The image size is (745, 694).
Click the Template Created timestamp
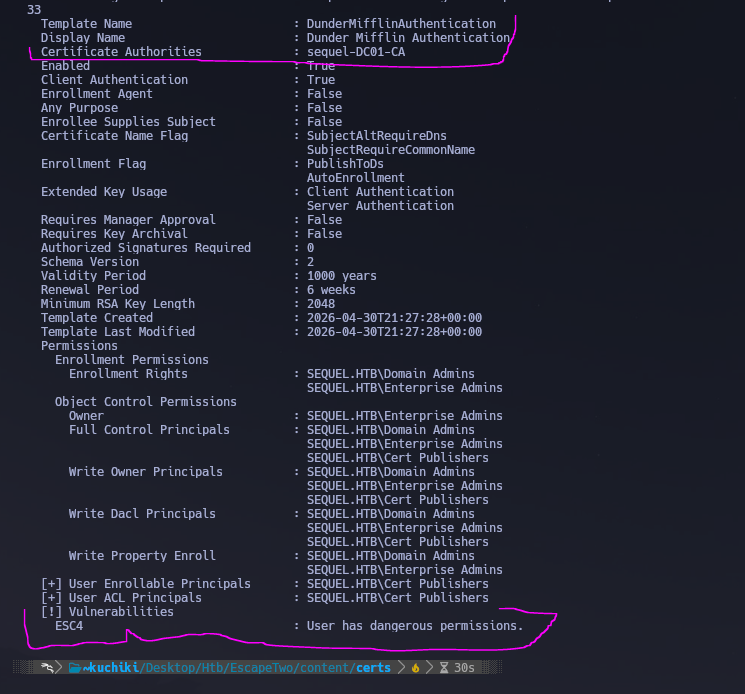[x=394, y=318]
